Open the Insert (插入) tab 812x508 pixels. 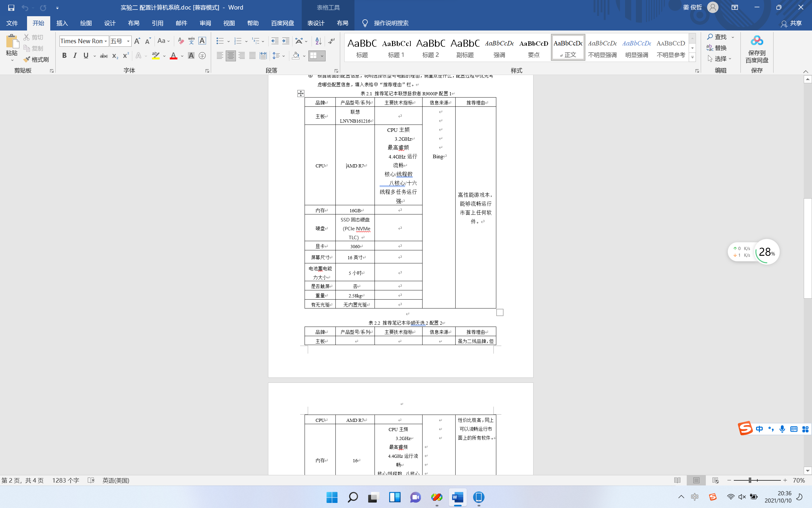pyautogui.click(x=62, y=23)
